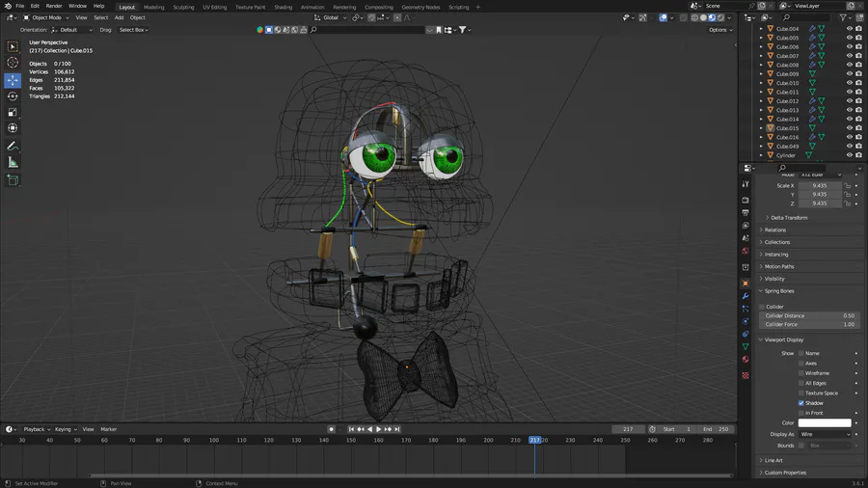Open the Options button in viewport header
868x488 pixels.
coord(720,30)
